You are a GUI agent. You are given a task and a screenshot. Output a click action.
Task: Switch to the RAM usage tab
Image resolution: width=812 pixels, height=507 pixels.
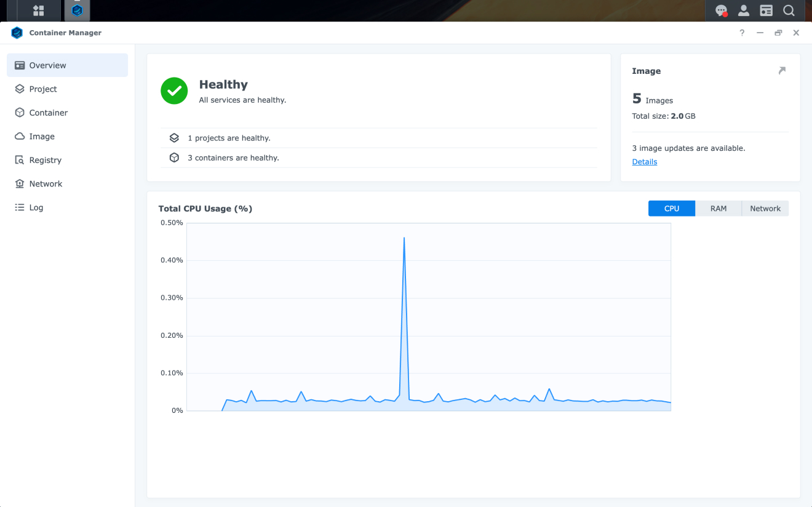pos(718,208)
